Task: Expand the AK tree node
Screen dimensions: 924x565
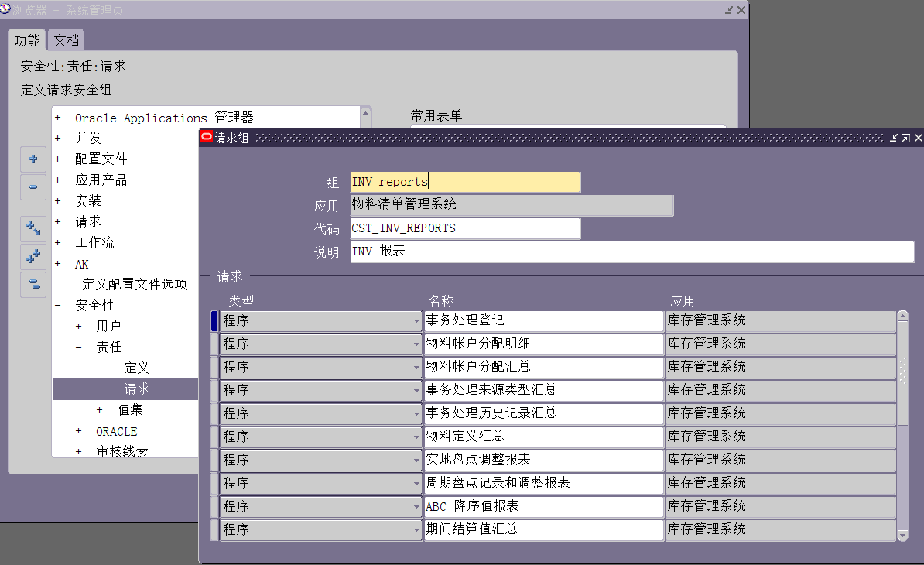Action: pos(58,264)
